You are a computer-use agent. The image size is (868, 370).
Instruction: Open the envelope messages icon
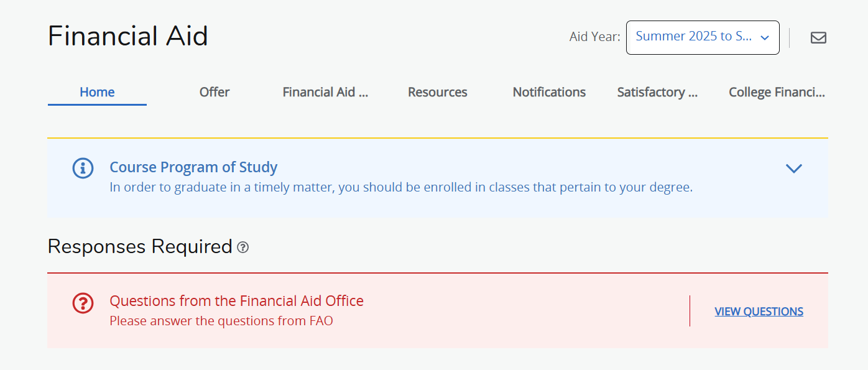pyautogui.click(x=818, y=38)
